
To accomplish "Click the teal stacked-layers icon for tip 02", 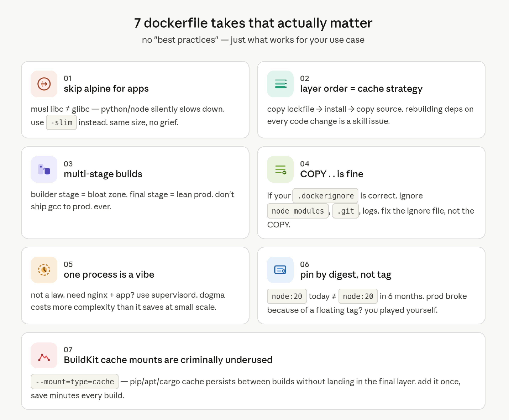I will pos(280,84).
